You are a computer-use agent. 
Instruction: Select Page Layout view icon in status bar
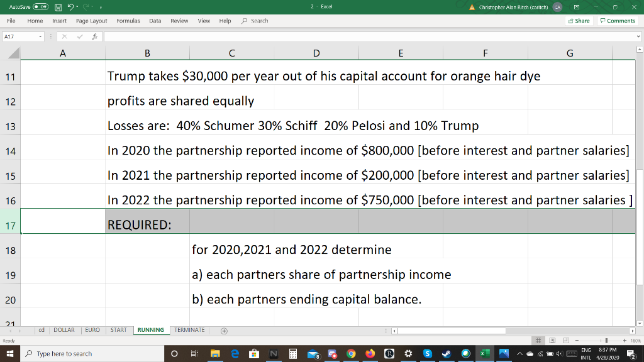pyautogui.click(x=552, y=341)
